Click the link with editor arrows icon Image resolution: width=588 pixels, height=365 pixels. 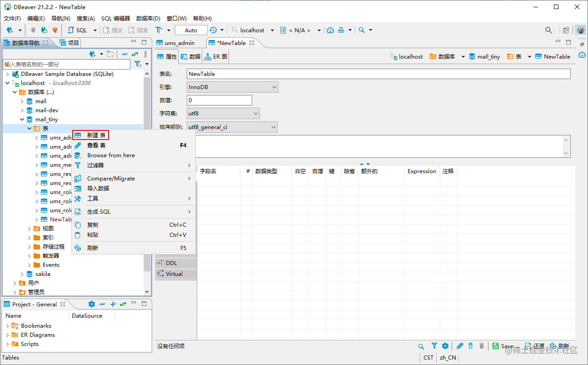tap(135, 54)
